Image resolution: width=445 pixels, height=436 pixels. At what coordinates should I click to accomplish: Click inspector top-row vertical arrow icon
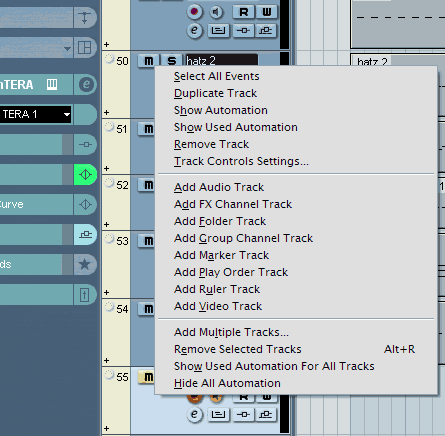(x=85, y=17)
